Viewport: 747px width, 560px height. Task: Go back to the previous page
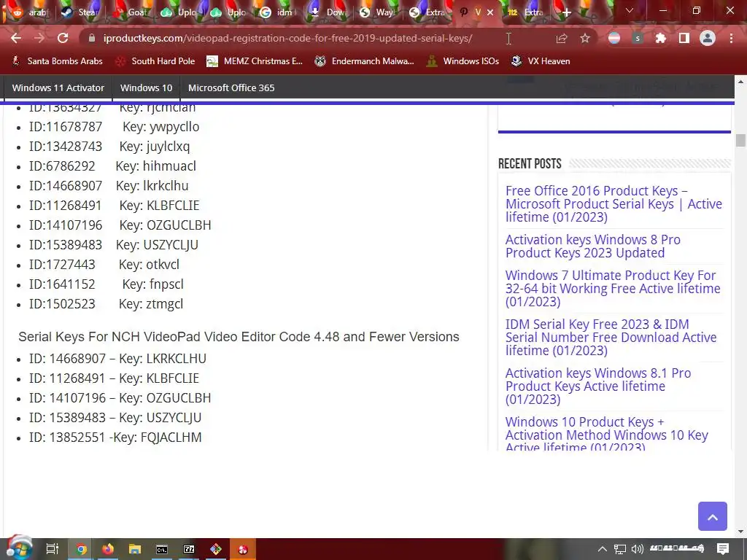coord(16,38)
